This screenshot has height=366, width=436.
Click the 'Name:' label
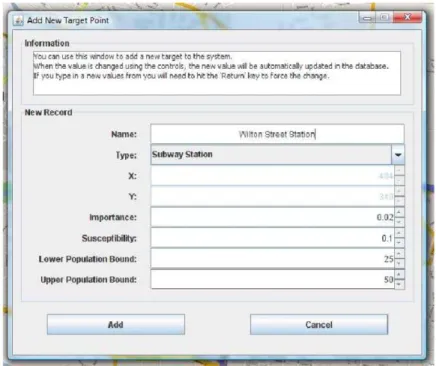124,134
